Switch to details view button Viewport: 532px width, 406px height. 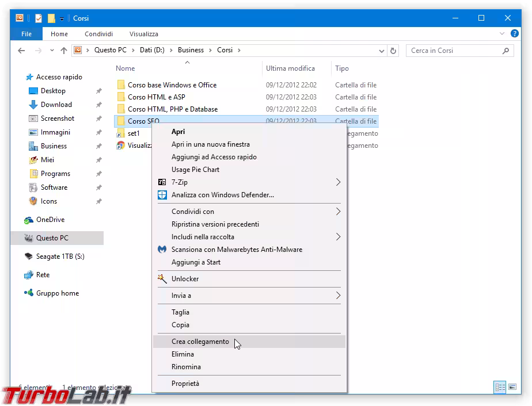click(500, 387)
